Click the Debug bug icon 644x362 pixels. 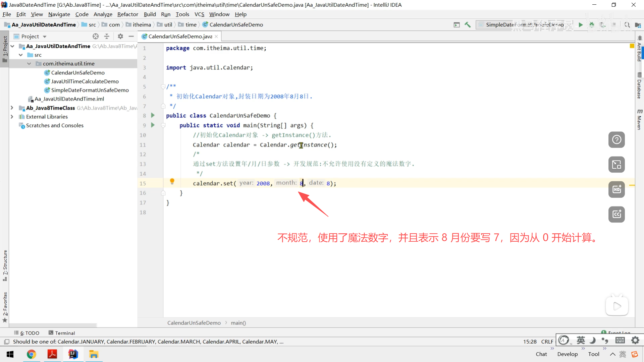coord(592,25)
